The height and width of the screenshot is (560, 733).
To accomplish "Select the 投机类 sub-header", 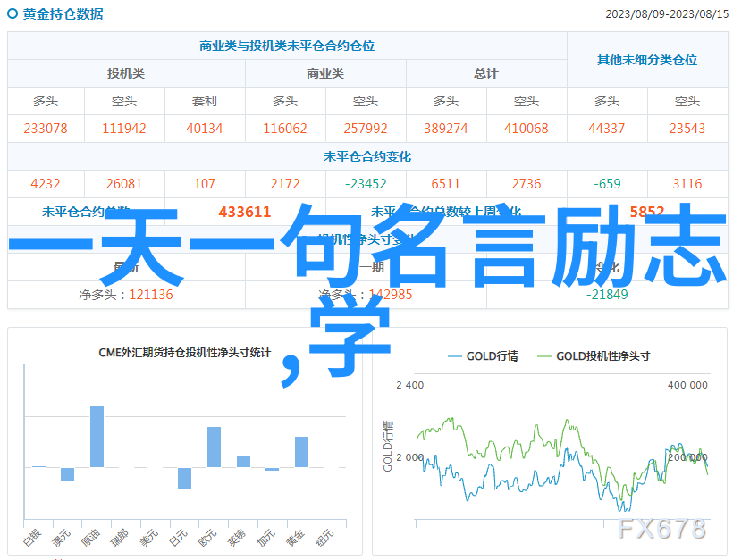I will pyautogui.click(x=126, y=73).
